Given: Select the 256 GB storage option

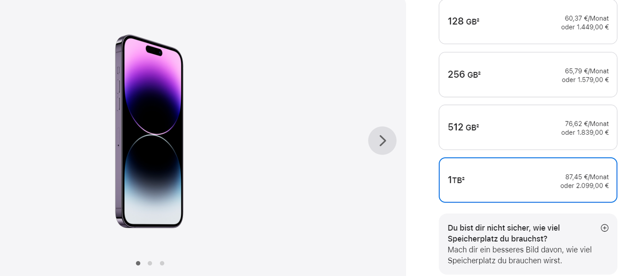Looking at the screenshot, I should 528,75.
